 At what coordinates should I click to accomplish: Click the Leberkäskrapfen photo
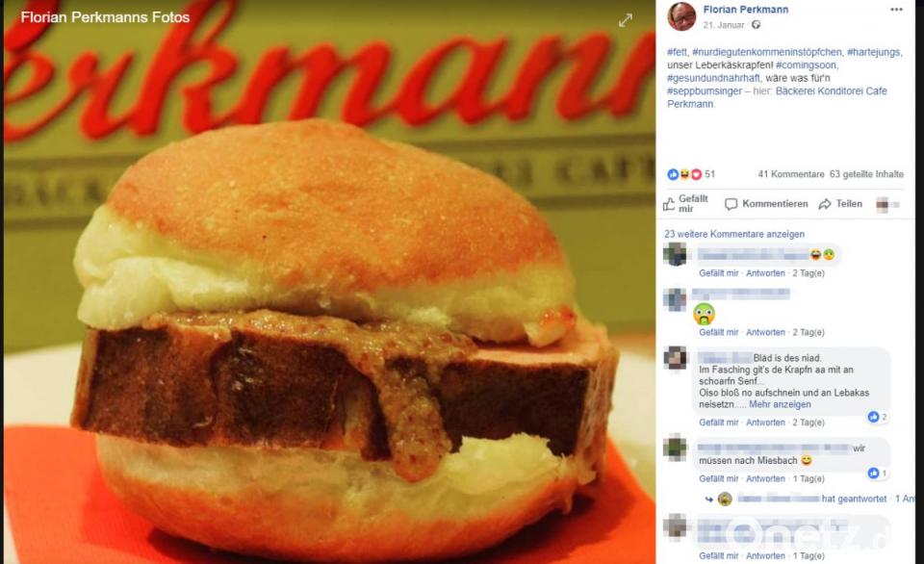point(329,282)
